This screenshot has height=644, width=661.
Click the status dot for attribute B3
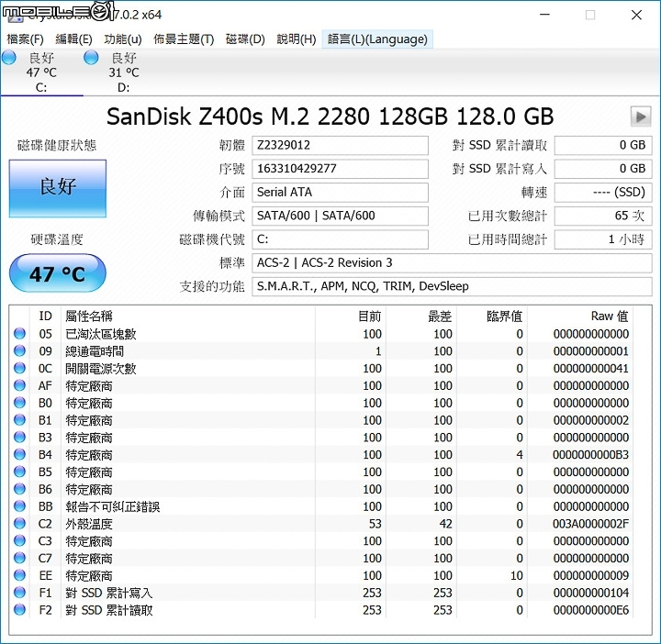coord(19,438)
